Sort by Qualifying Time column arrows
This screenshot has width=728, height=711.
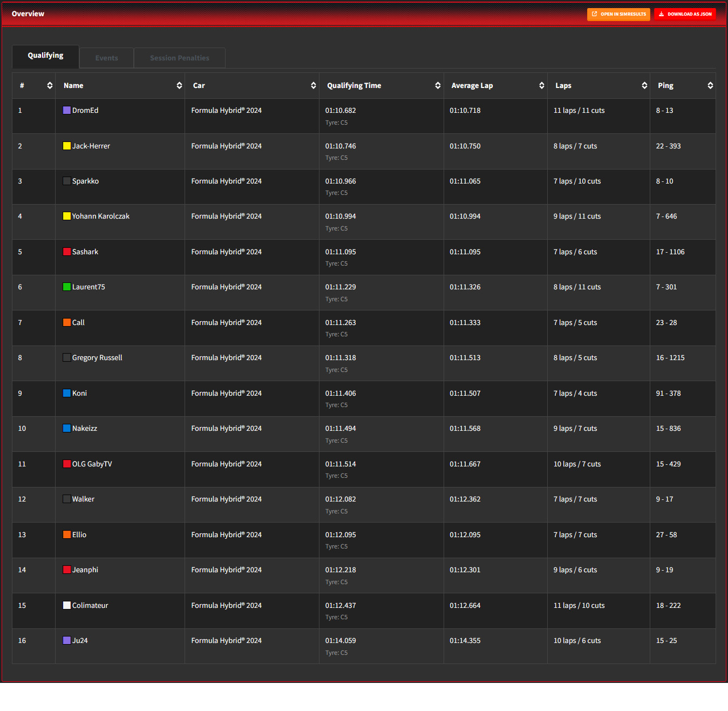click(438, 86)
